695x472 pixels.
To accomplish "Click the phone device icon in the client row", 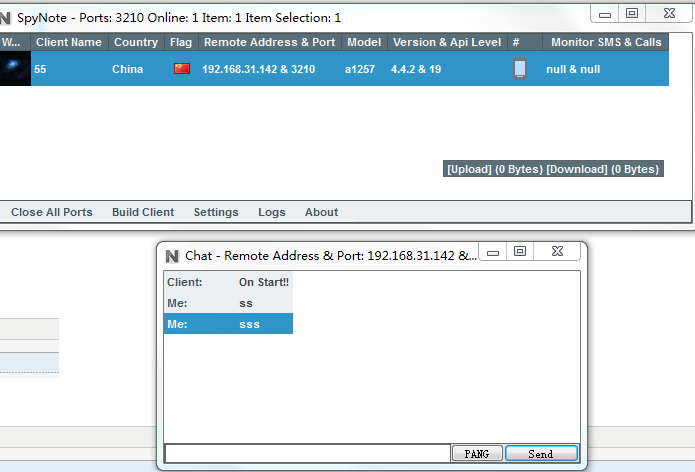I will coord(520,68).
